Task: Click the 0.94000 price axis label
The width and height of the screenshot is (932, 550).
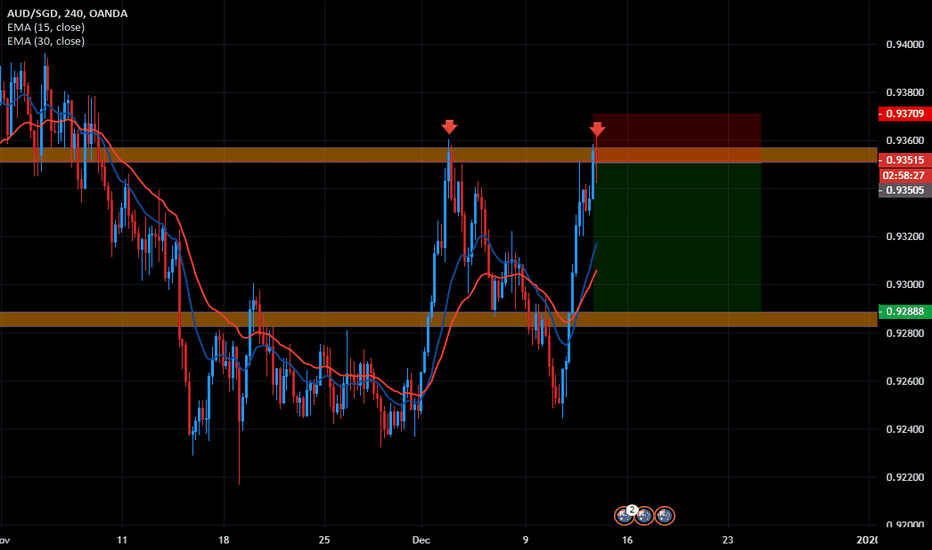Action: click(905, 45)
